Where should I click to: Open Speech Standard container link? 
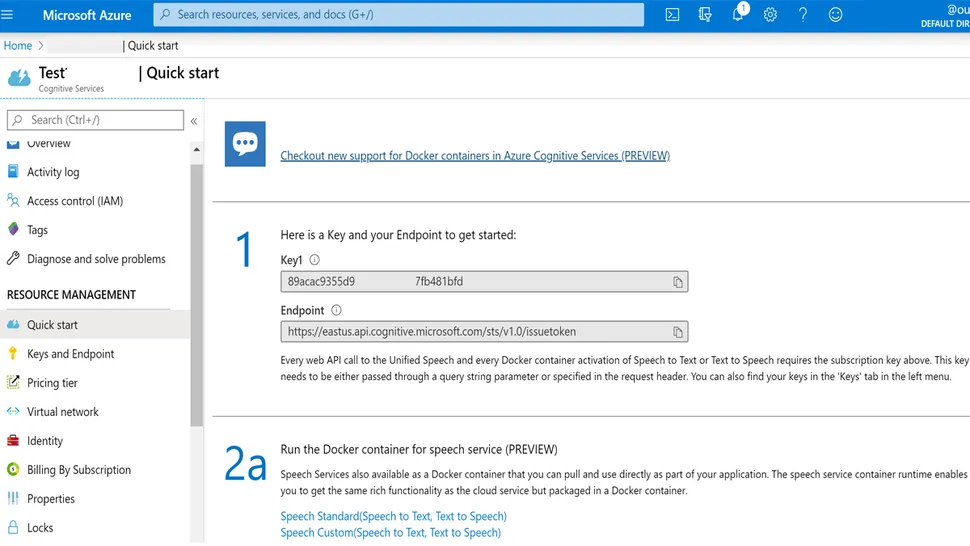[x=393, y=516]
